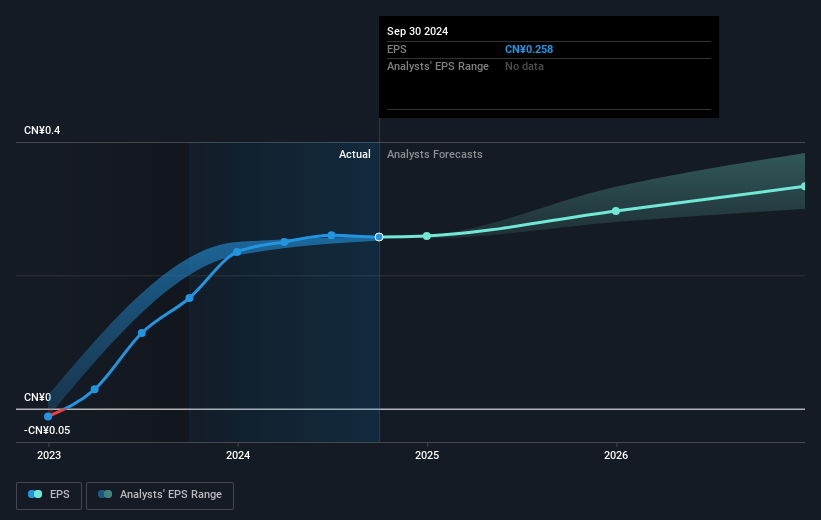The image size is (821, 520).
Task: Click the 2024 x-axis label
Action: (x=238, y=456)
